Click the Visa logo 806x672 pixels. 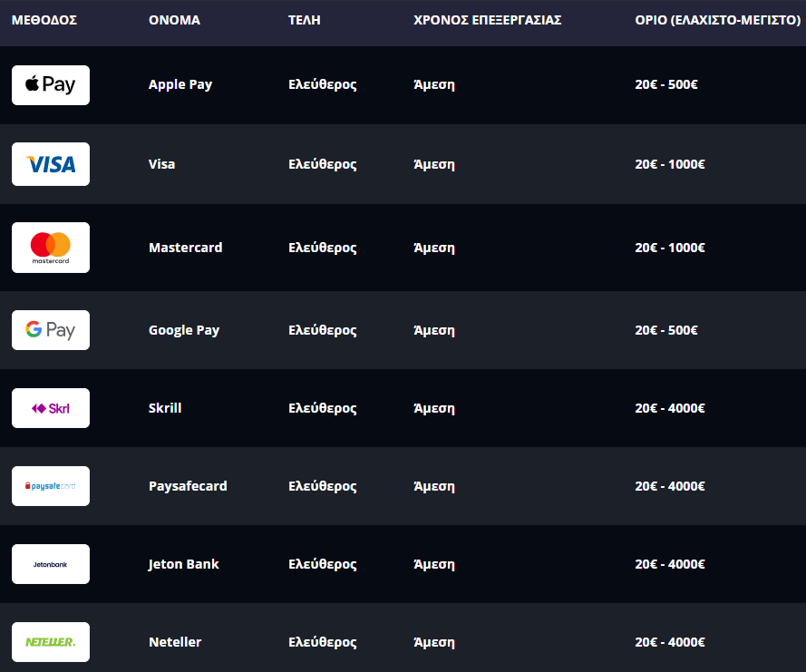[x=51, y=164]
